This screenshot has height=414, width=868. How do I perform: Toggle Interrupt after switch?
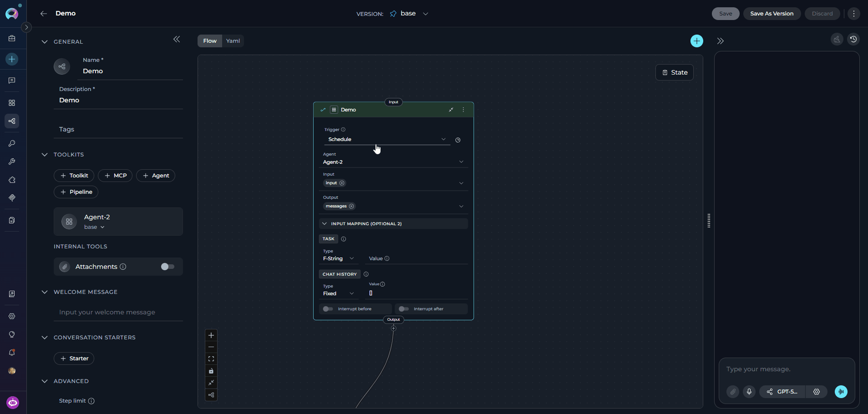[x=403, y=309]
